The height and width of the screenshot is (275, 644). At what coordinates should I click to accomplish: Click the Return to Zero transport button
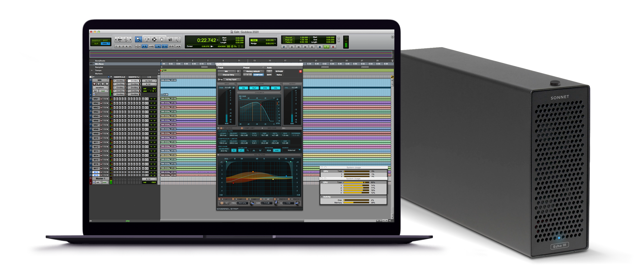tap(292, 47)
